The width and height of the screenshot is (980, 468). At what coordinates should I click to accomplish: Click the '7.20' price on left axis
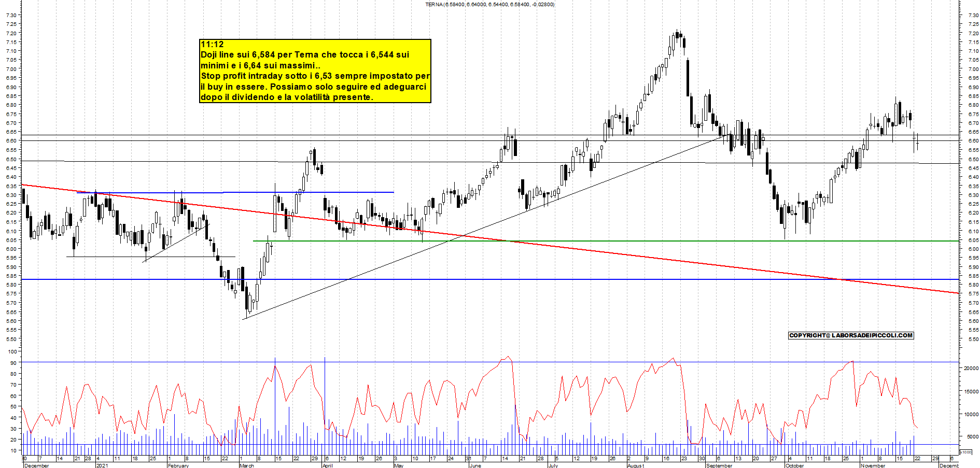pyautogui.click(x=11, y=33)
